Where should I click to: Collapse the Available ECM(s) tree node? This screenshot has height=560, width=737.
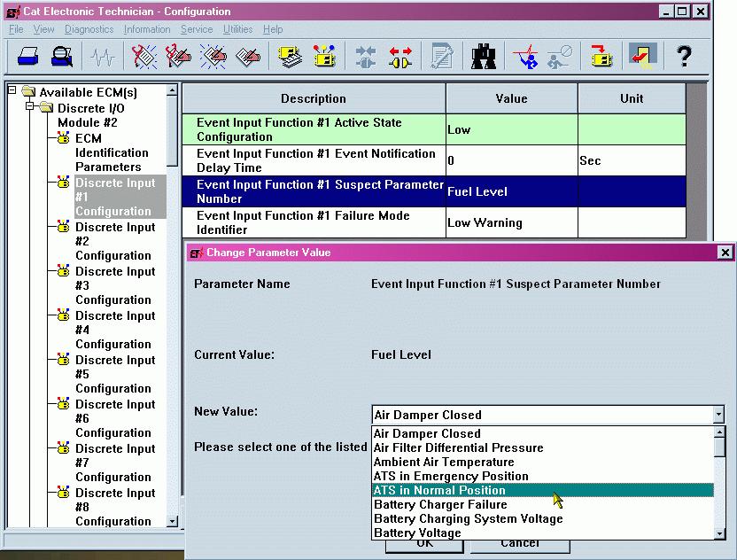pyautogui.click(x=12, y=89)
